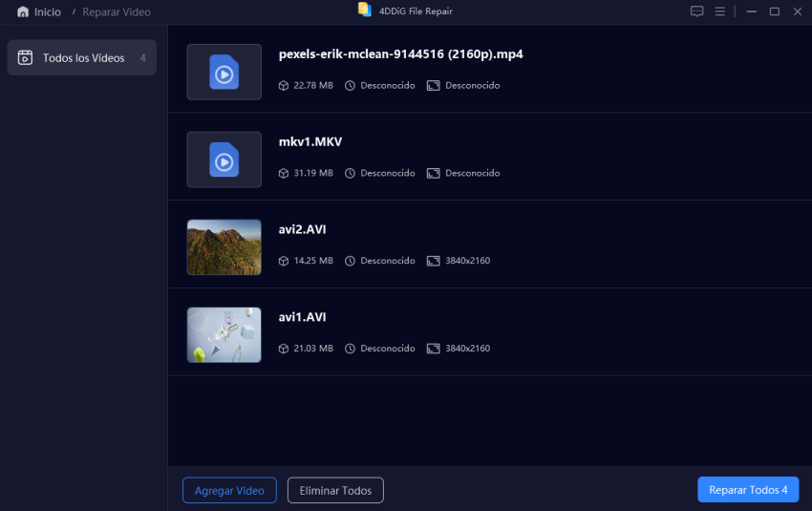Viewport: 812px width, 511px height.
Task: Click the resolution icon for avi2.AVI
Action: [433, 261]
